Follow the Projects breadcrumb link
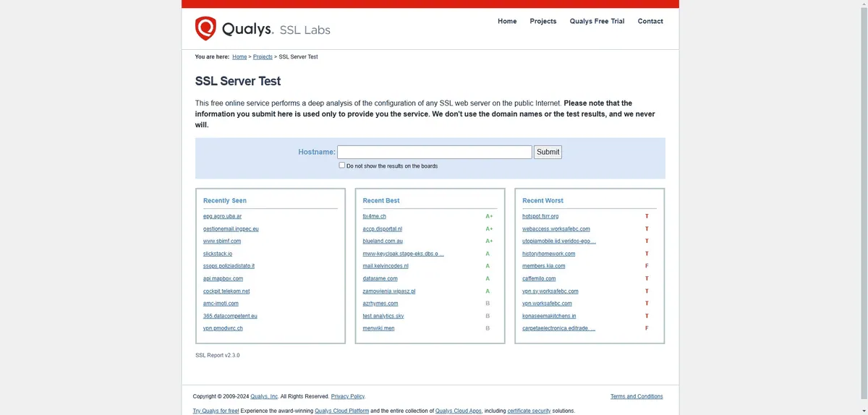 click(x=263, y=56)
